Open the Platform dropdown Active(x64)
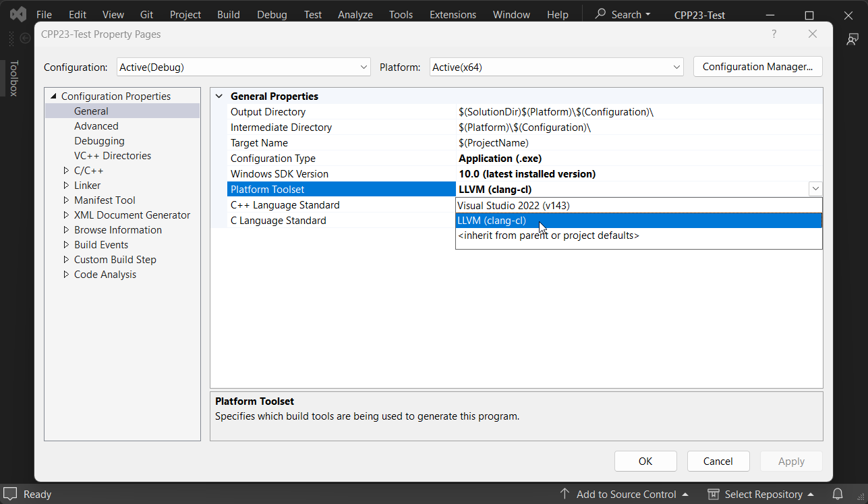 pyautogui.click(x=556, y=67)
